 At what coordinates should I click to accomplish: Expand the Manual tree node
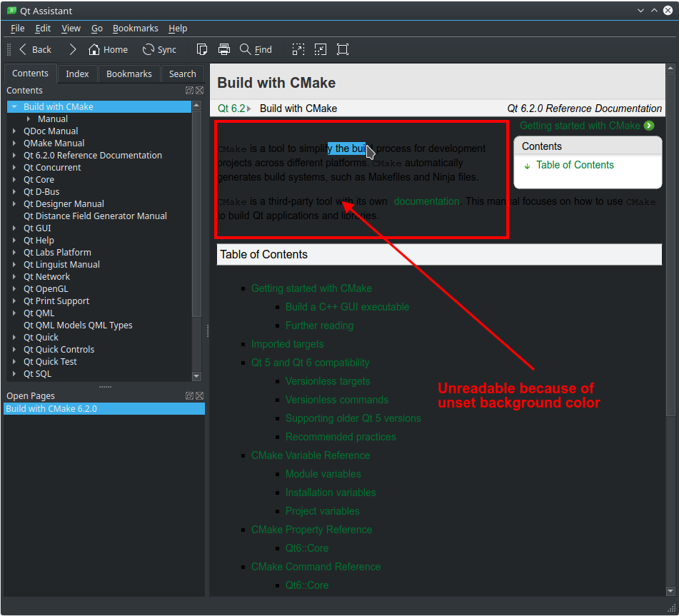(x=29, y=118)
